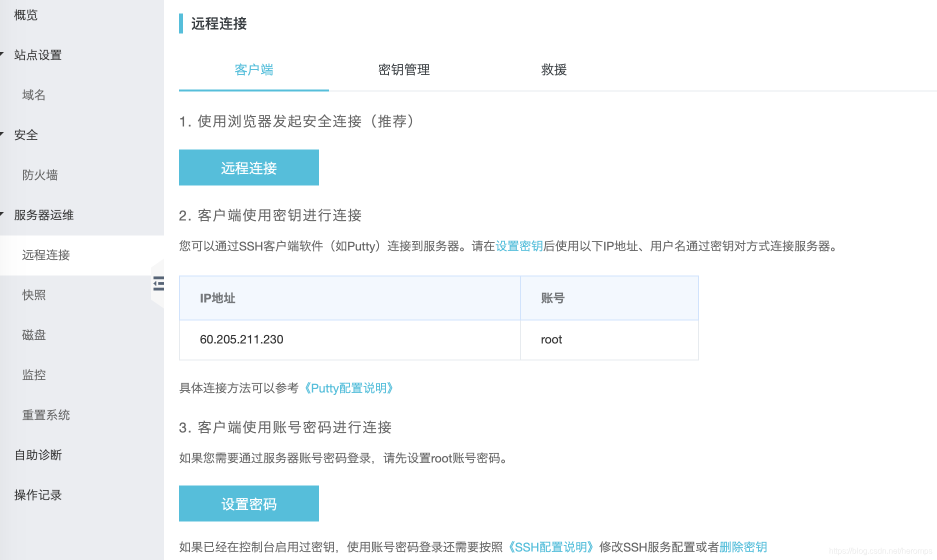The width and height of the screenshot is (937, 560).
Task: Collapse the 服务器运维 section
Action: click(43, 215)
